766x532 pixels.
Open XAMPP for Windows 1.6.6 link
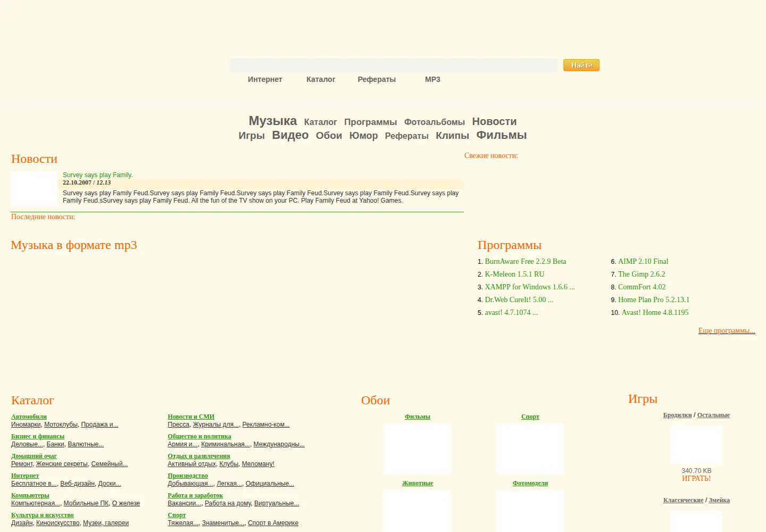click(530, 287)
